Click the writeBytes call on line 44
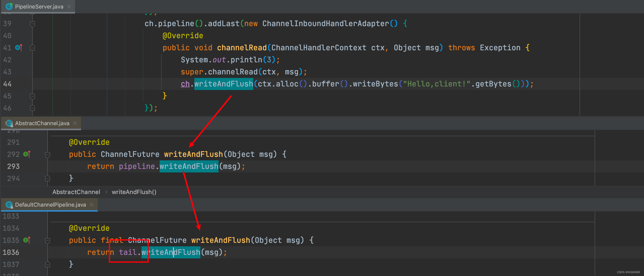 pyautogui.click(x=376, y=84)
